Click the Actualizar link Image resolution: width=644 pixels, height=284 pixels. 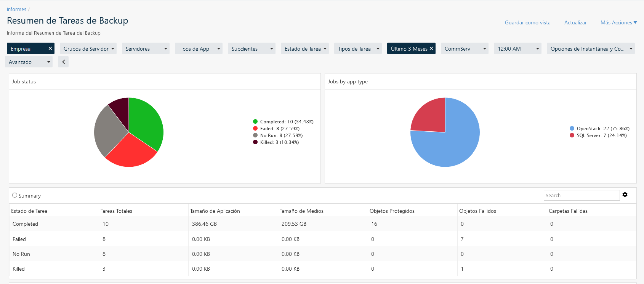[575, 22]
